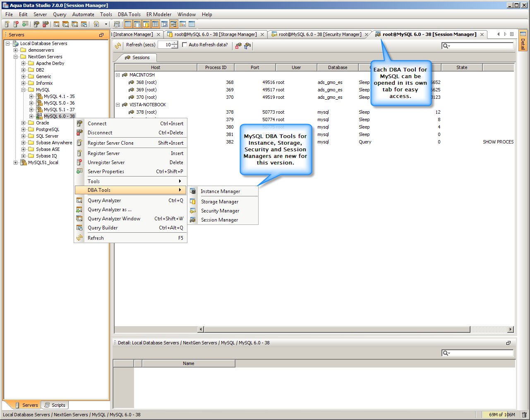Click the Name column header in Detail panel

click(189, 363)
